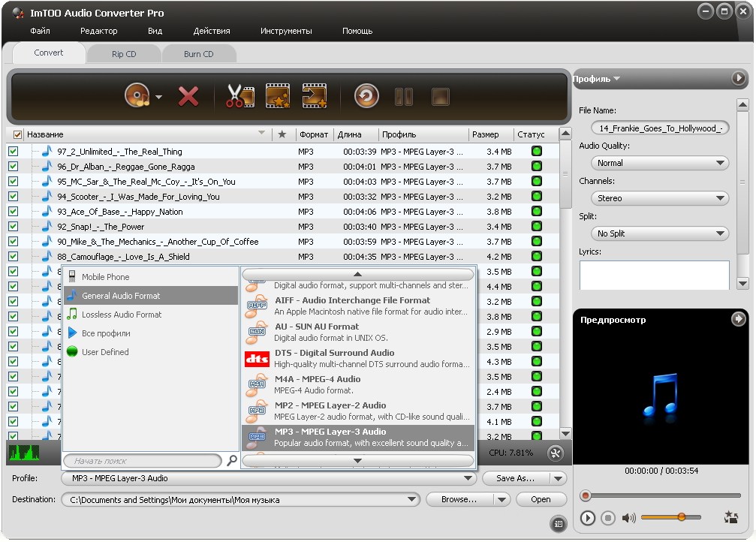Open preferences wrench icon near CPU usage
Image resolution: width=756 pixels, height=542 pixels.
[x=556, y=453]
